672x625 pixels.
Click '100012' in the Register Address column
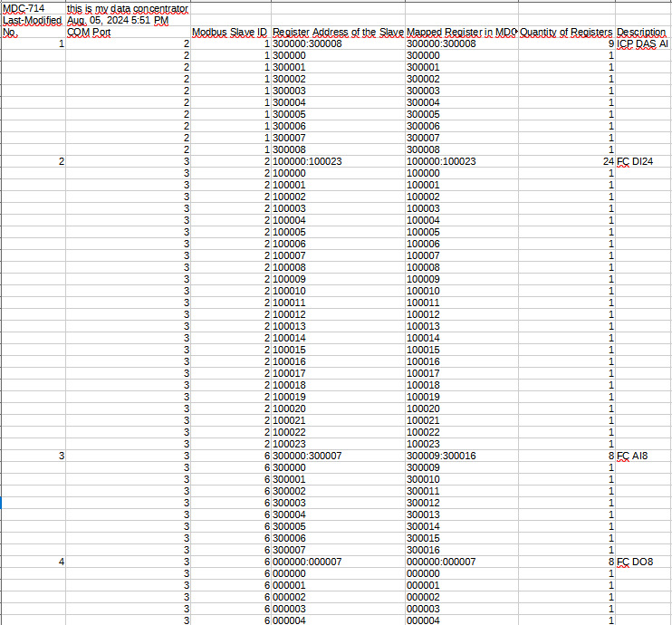coord(338,314)
